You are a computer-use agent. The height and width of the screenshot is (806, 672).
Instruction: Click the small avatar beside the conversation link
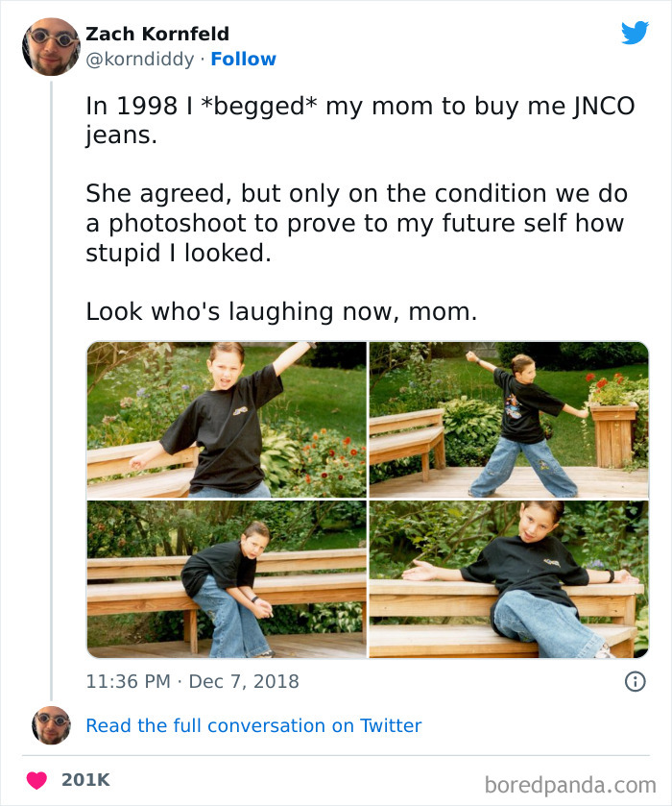[51, 725]
